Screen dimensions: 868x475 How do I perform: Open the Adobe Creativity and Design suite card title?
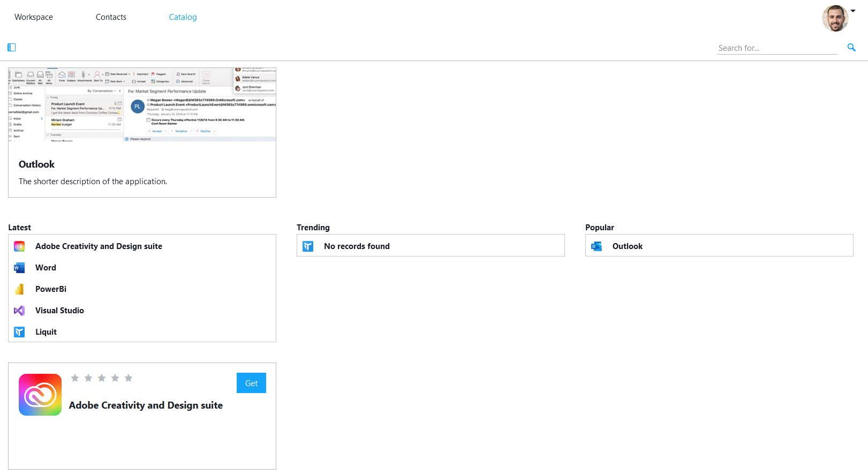click(146, 405)
